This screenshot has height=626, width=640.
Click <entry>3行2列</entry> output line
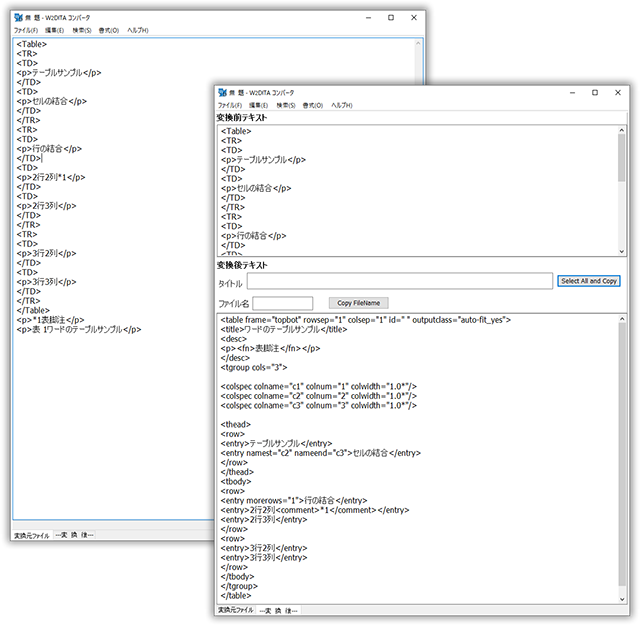coord(264,548)
